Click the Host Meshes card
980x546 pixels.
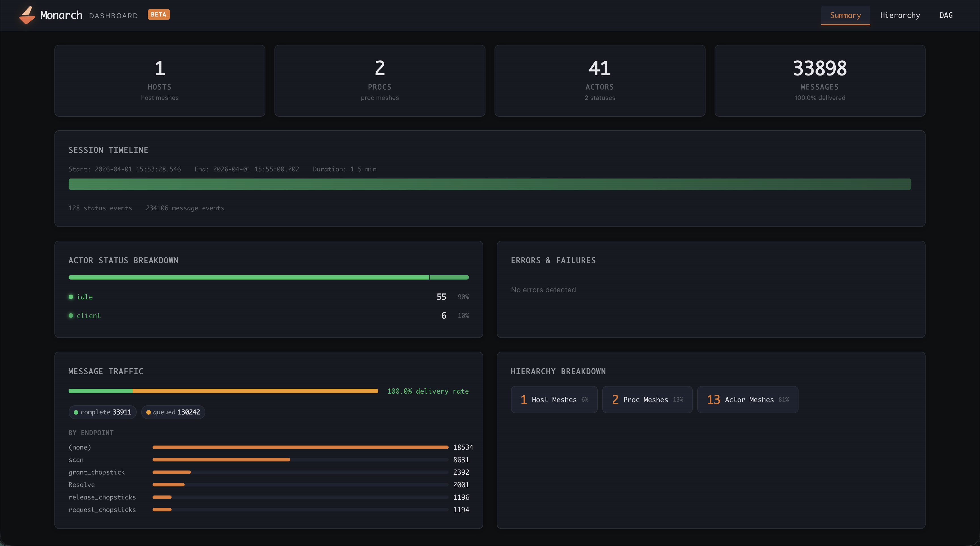554,399
